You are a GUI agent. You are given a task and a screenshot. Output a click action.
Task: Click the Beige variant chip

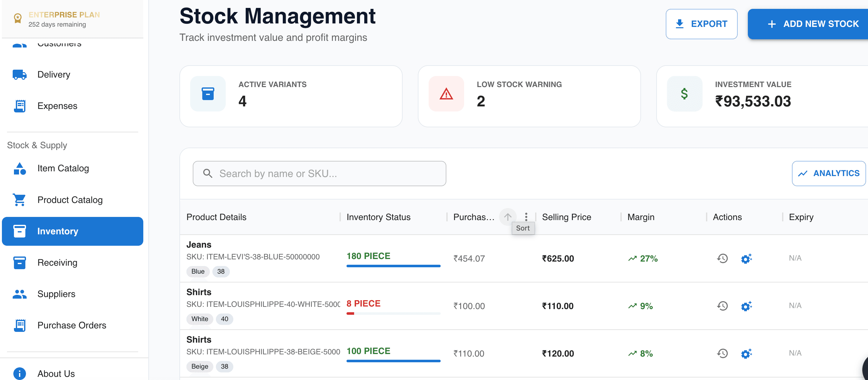point(199,366)
